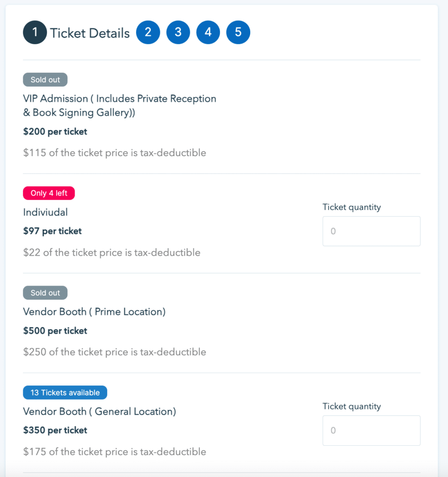Click the Only 4 left badge

pyautogui.click(x=49, y=193)
